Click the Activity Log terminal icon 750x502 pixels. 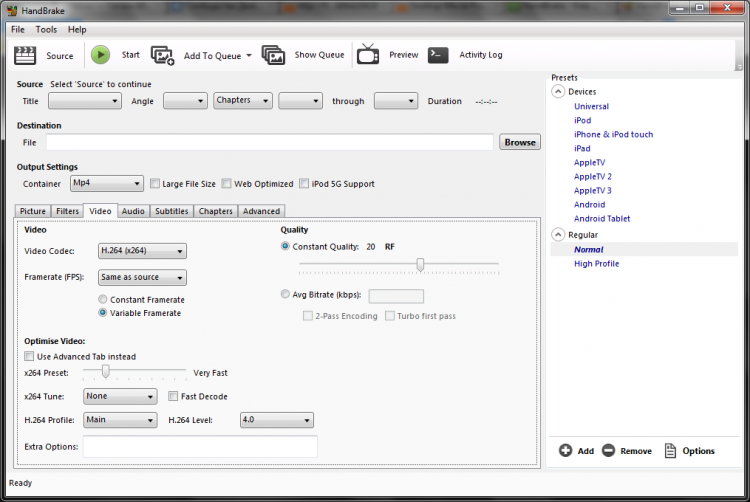(438, 55)
